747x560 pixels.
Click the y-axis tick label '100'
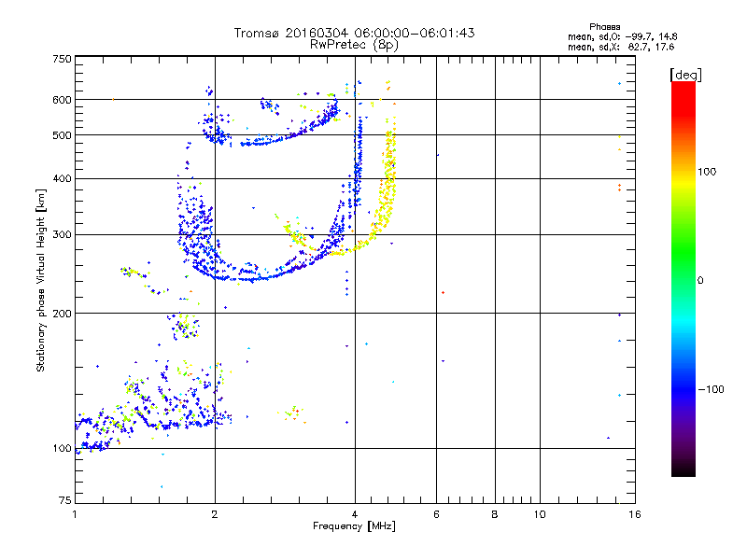click(62, 449)
